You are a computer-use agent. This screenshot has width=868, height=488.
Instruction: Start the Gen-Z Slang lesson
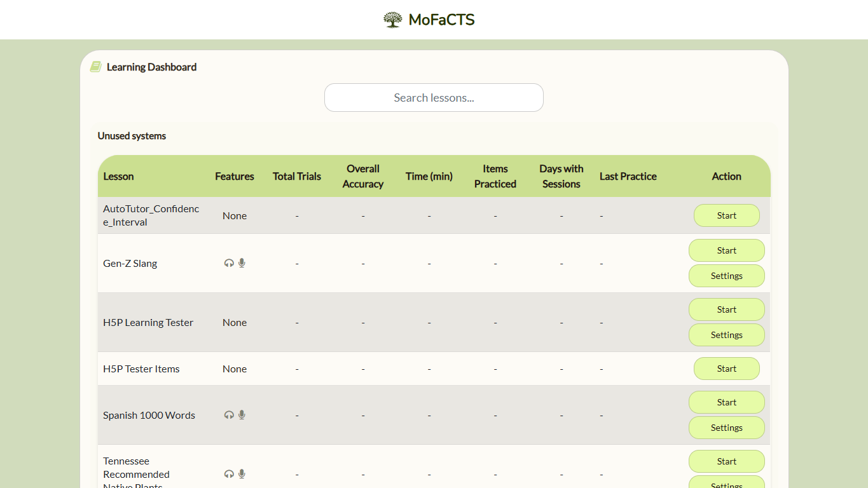pos(727,250)
